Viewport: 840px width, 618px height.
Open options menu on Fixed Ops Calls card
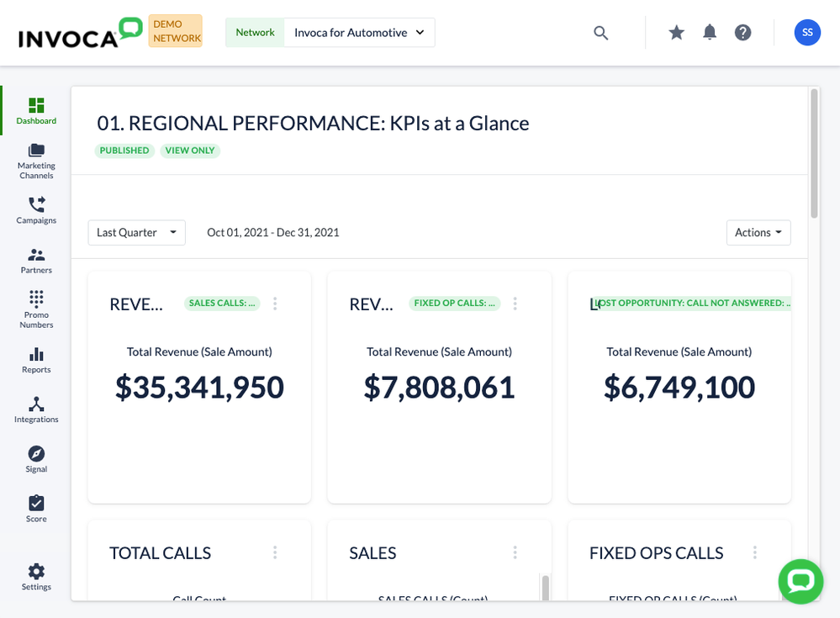tap(755, 552)
